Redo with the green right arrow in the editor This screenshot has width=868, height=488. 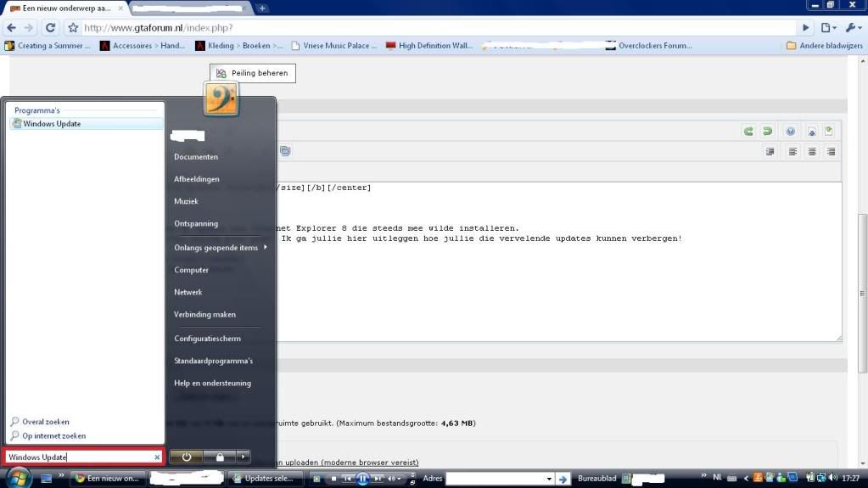[x=767, y=132]
